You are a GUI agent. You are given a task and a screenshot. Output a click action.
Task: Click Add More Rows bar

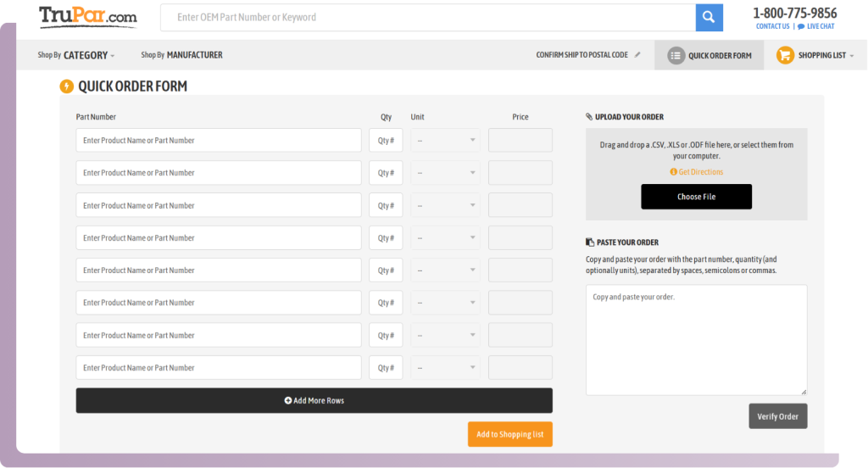tap(314, 400)
